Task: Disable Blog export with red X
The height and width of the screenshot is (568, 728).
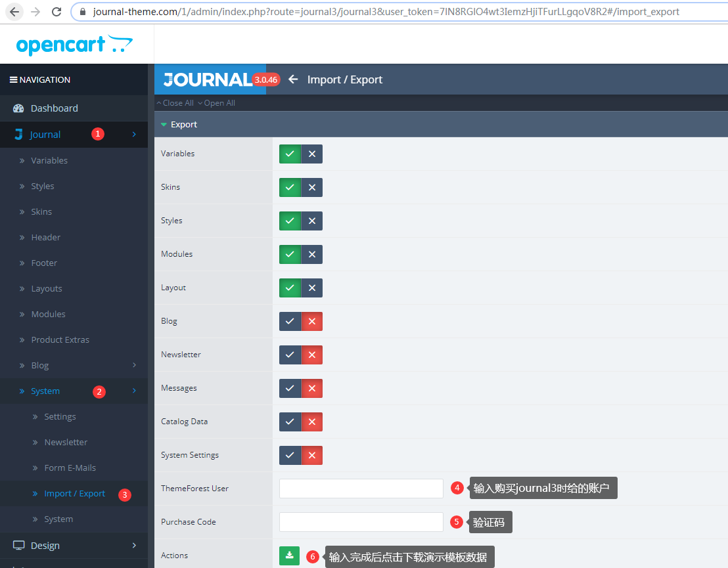Action: click(x=312, y=321)
